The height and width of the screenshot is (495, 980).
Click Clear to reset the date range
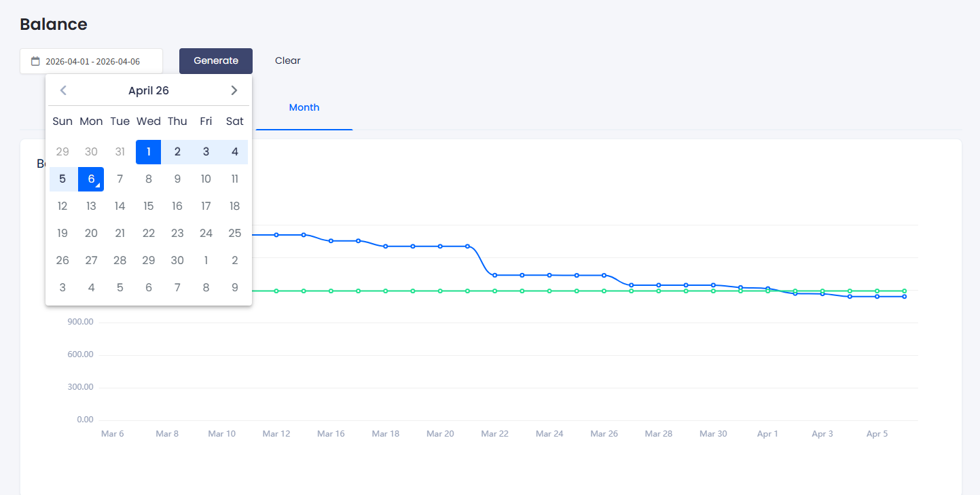coord(287,60)
